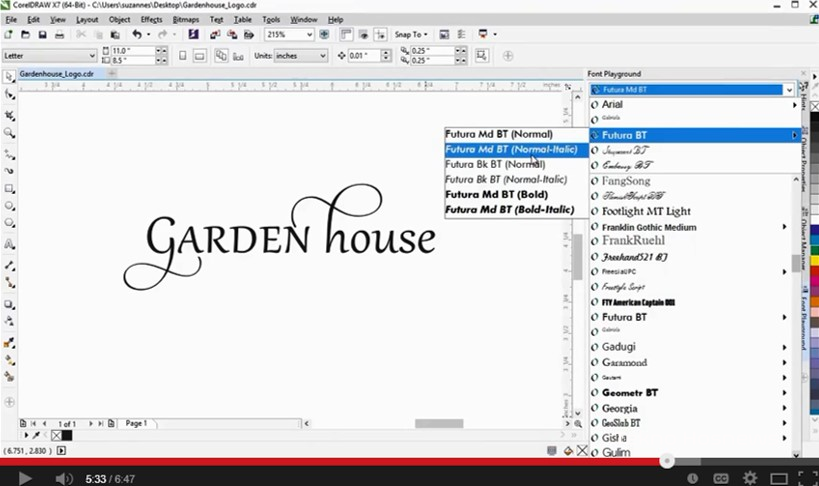This screenshot has width=819, height=486.
Task: Select the Shape tool in the toolbox
Action: pyautogui.click(x=9, y=95)
